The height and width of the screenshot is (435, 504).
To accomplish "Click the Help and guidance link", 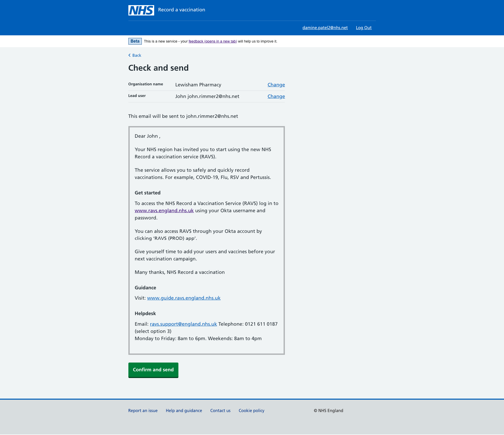I will pos(184,411).
